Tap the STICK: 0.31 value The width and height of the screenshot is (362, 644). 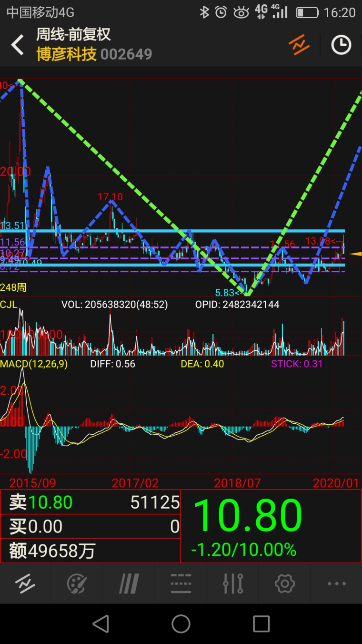[x=297, y=364]
